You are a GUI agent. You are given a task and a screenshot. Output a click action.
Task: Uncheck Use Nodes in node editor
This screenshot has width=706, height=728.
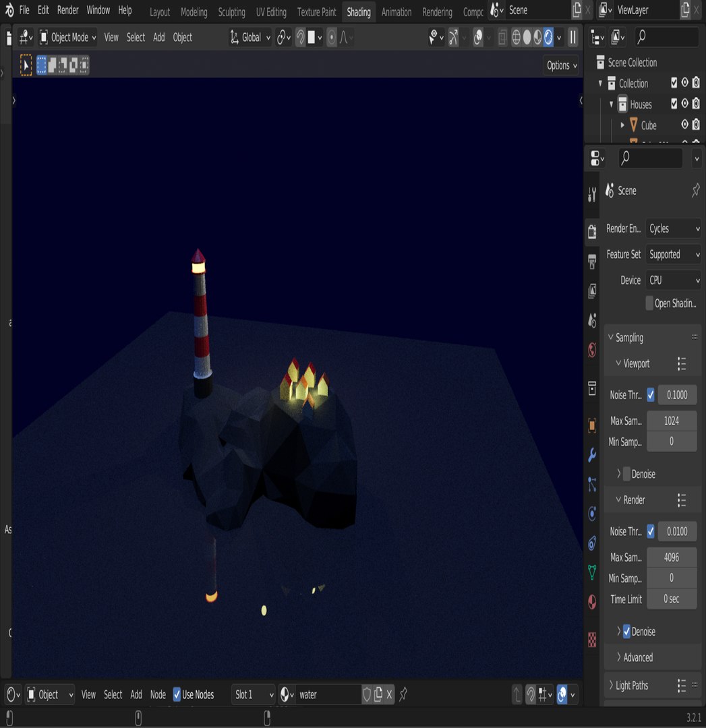(x=177, y=694)
